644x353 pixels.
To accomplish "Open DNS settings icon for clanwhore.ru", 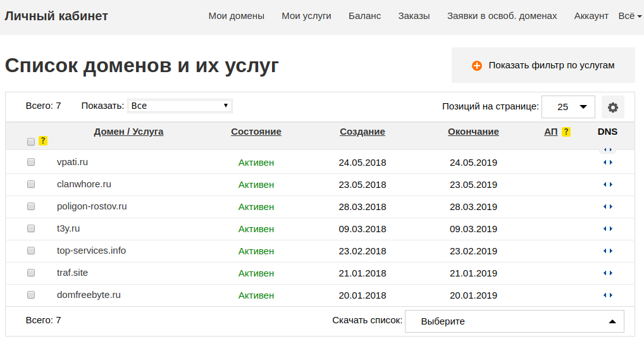I will 607,185.
